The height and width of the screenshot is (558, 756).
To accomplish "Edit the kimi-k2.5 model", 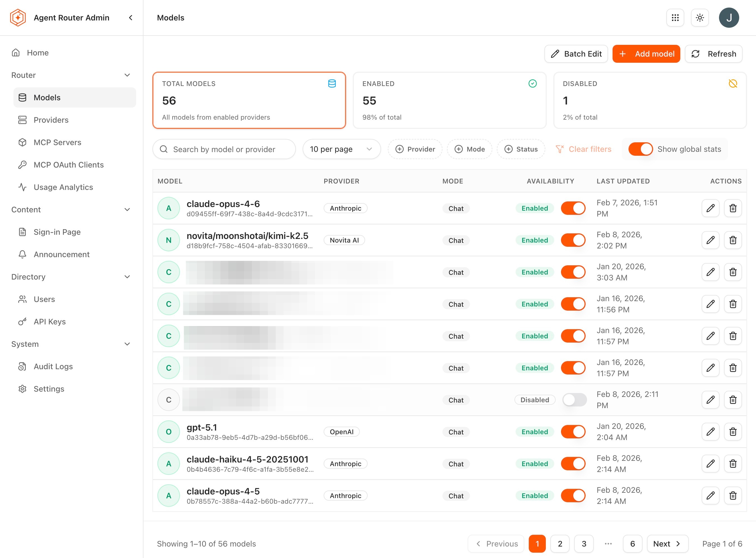I will (710, 240).
